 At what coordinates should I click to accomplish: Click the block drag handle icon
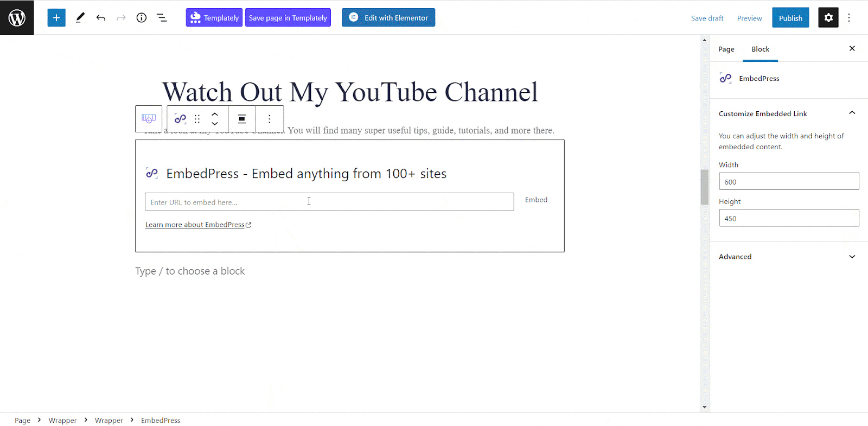click(x=197, y=119)
